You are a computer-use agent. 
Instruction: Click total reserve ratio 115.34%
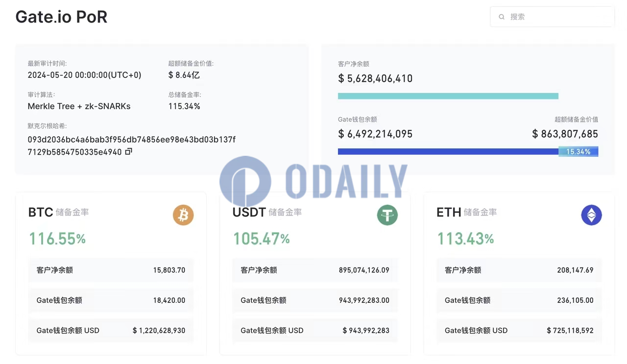pos(184,106)
